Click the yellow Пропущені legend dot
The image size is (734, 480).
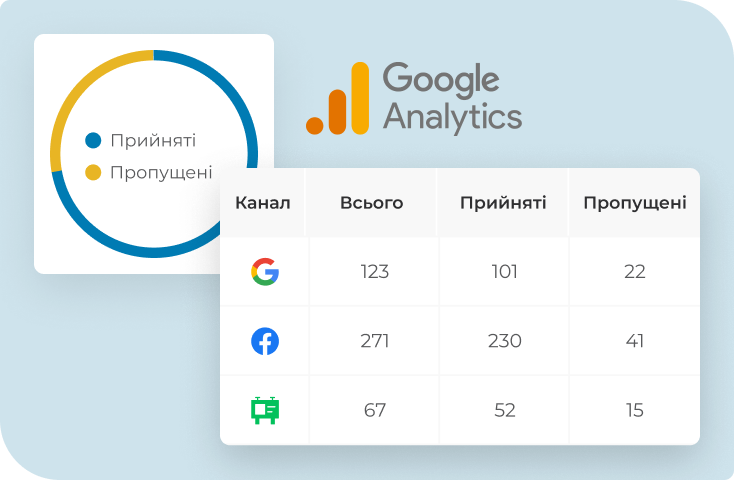(x=93, y=172)
